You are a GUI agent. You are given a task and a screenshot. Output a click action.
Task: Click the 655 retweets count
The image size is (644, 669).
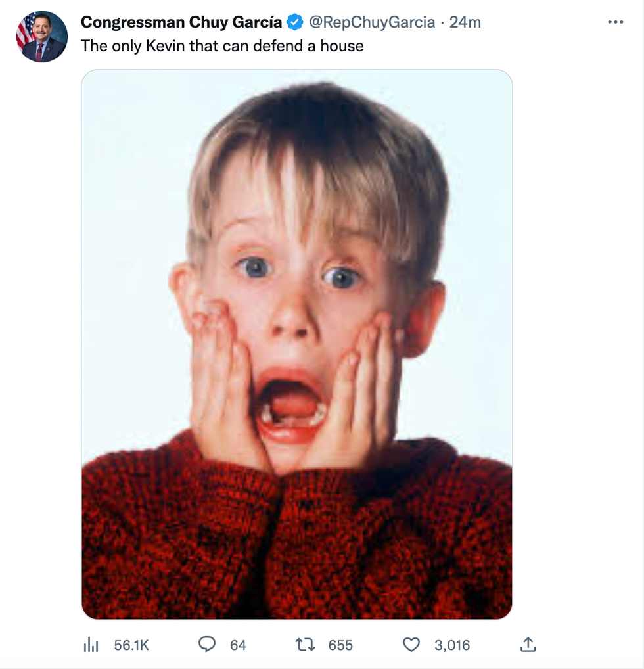pyautogui.click(x=340, y=645)
